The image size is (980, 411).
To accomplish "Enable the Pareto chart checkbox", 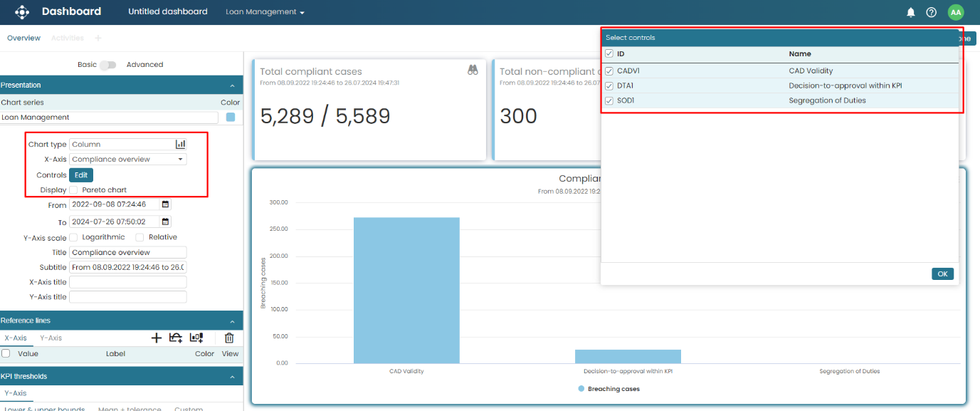I will click(x=73, y=190).
